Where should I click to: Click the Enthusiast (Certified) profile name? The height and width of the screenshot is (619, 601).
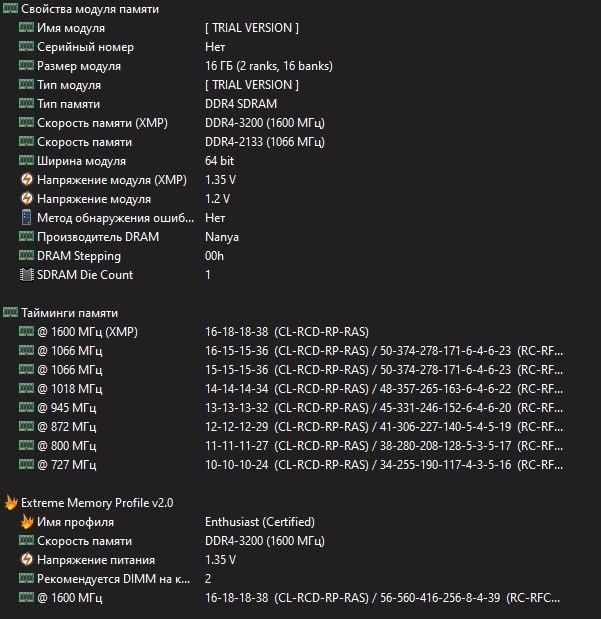(260, 522)
